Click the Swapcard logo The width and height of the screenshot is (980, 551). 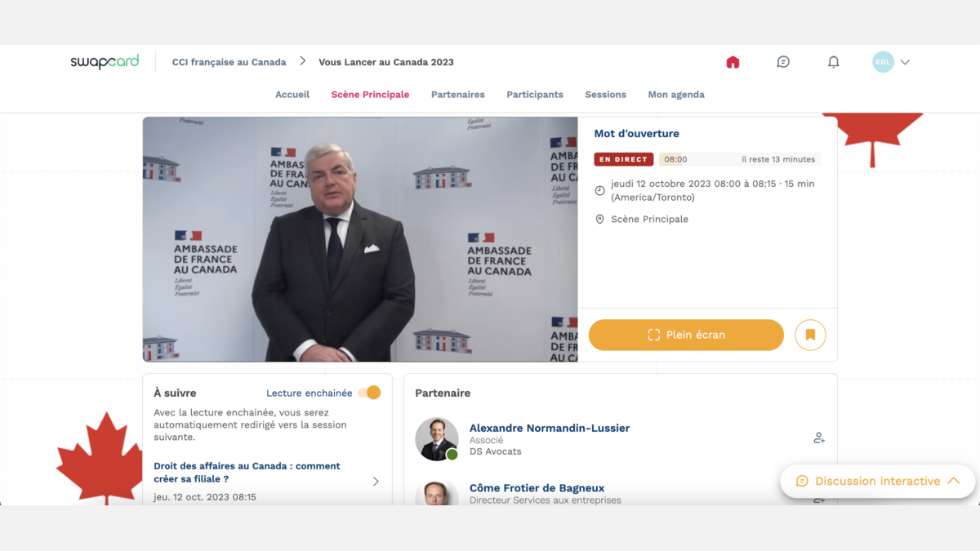coord(105,62)
